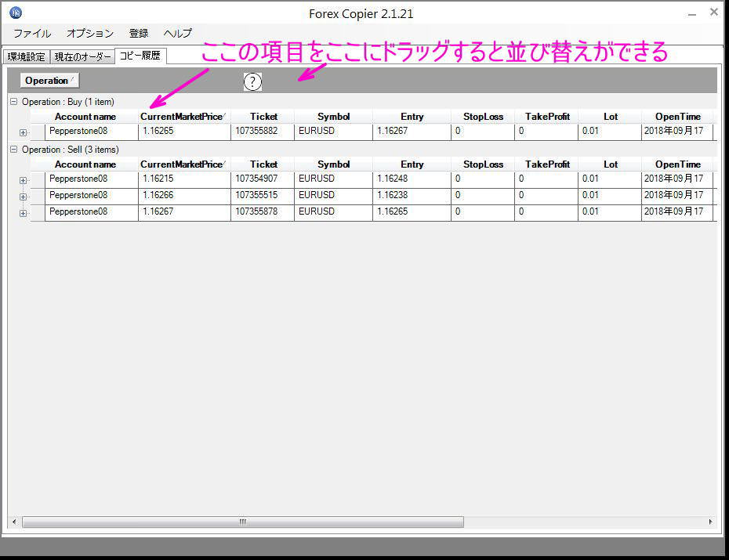Open the ファイル menu

point(32,34)
